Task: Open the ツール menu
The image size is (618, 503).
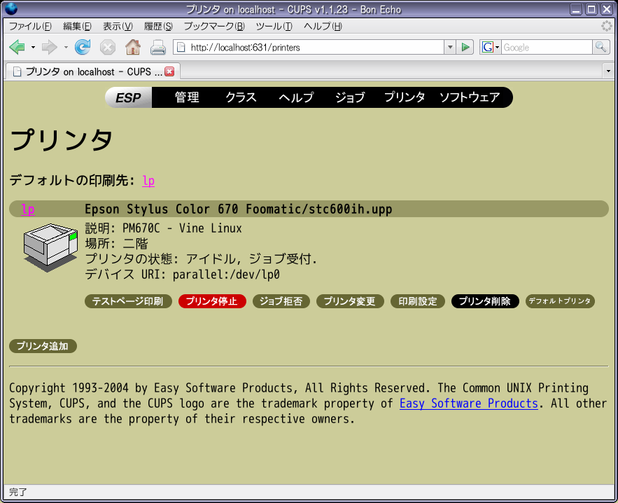Action: point(274,26)
